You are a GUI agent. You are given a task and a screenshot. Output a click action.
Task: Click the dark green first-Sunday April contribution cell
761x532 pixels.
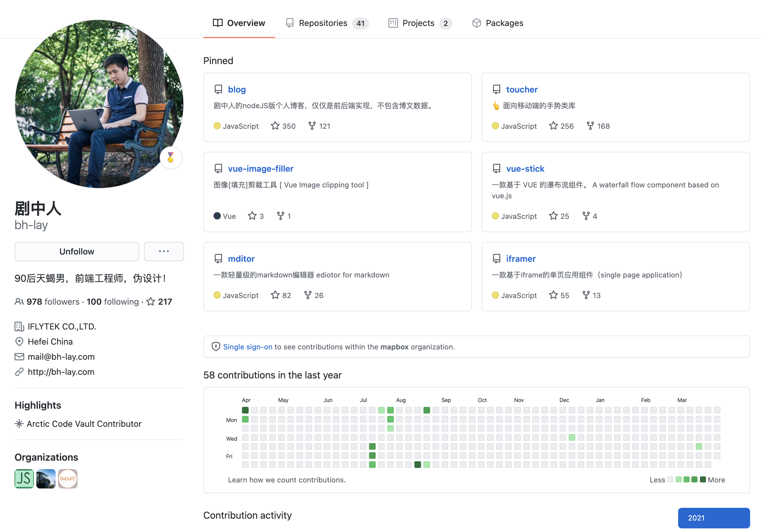coord(245,410)
